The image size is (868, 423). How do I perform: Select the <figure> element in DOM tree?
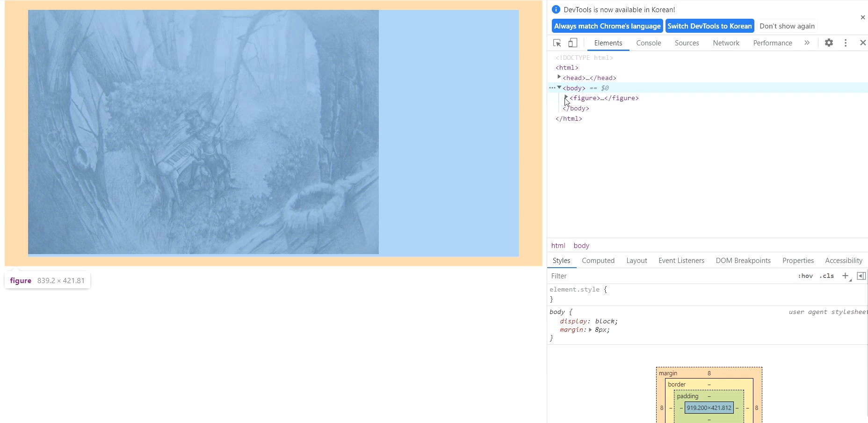coord(604,98)
